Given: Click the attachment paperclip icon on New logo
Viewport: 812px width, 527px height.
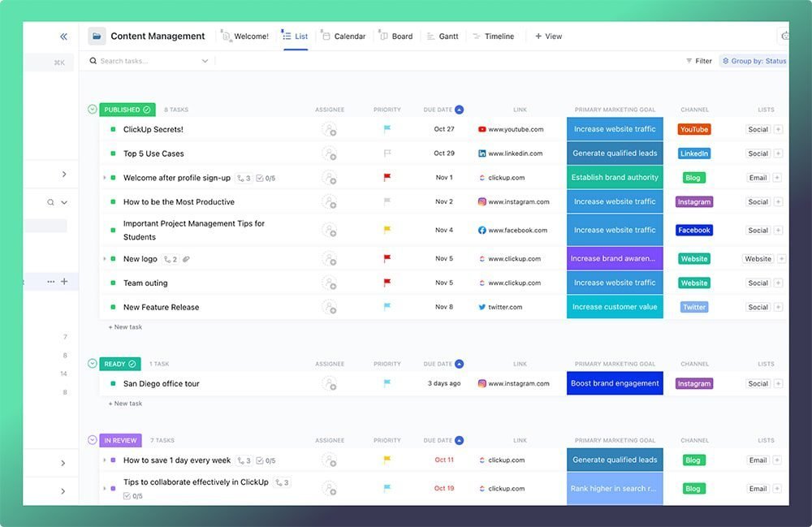Looking at the screenshot, I should 186,259.
